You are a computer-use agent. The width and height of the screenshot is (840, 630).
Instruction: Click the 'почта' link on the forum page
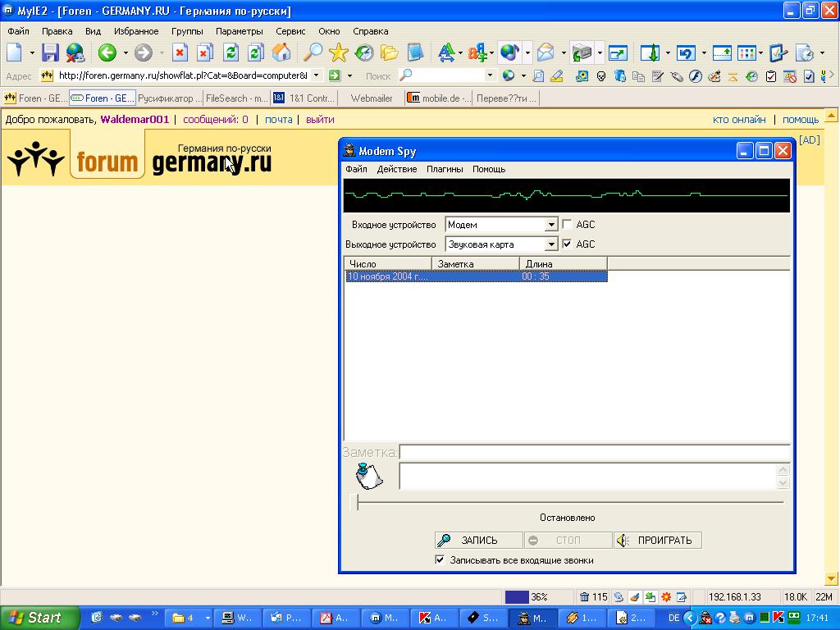(279, 120)
